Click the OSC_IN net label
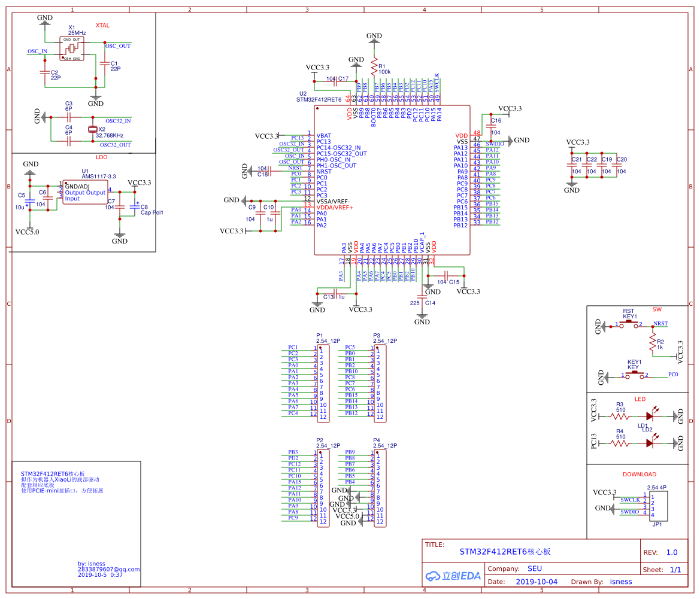The image size is (700, 599). pos(37,51)
